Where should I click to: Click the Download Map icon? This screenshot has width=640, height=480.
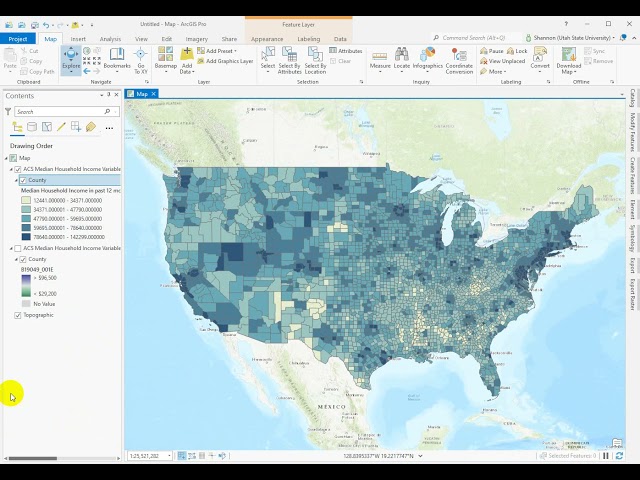[x=569, y=54]
